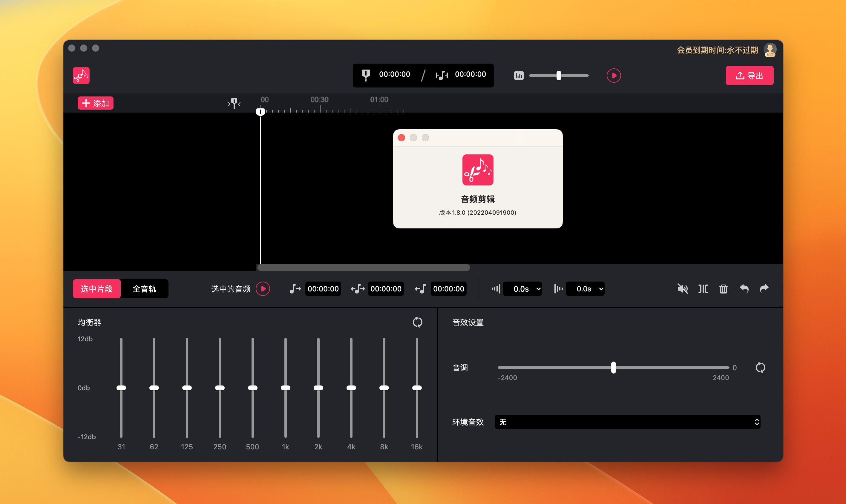This screenshot has height=504, width=846.
Task: Switch to the 全音轨 tab
Action: (144, 289)
